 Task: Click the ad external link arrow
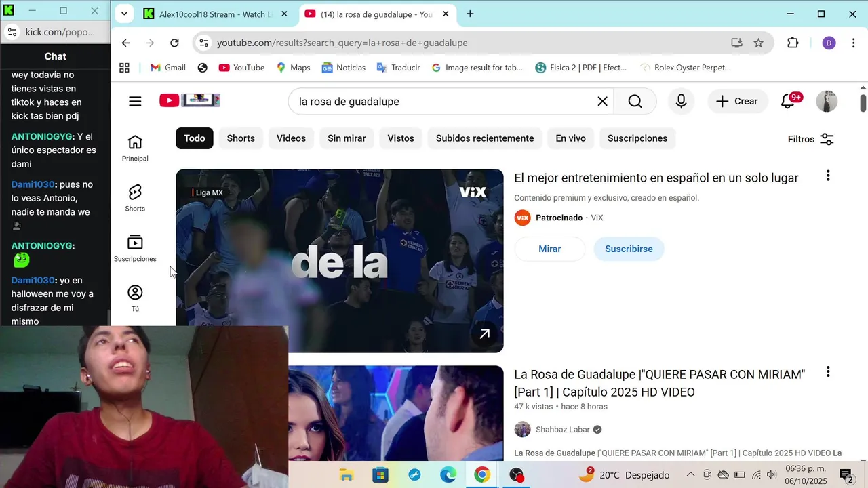[x=485, y=333]
